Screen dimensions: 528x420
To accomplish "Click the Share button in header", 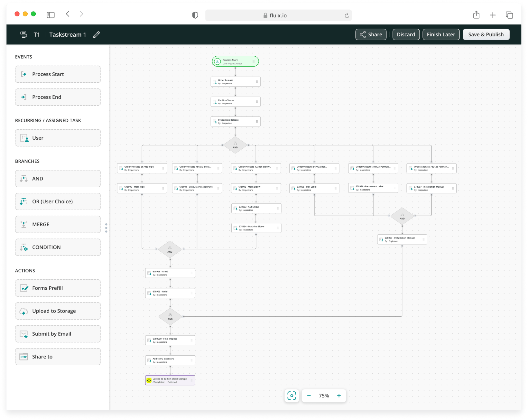I will click(371, 34).
